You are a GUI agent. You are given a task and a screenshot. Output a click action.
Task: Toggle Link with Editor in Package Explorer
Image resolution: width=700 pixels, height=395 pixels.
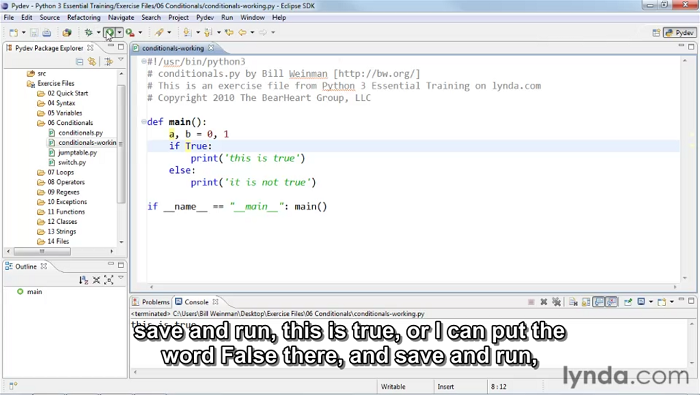pyautogui.click(x=92, y=62)
